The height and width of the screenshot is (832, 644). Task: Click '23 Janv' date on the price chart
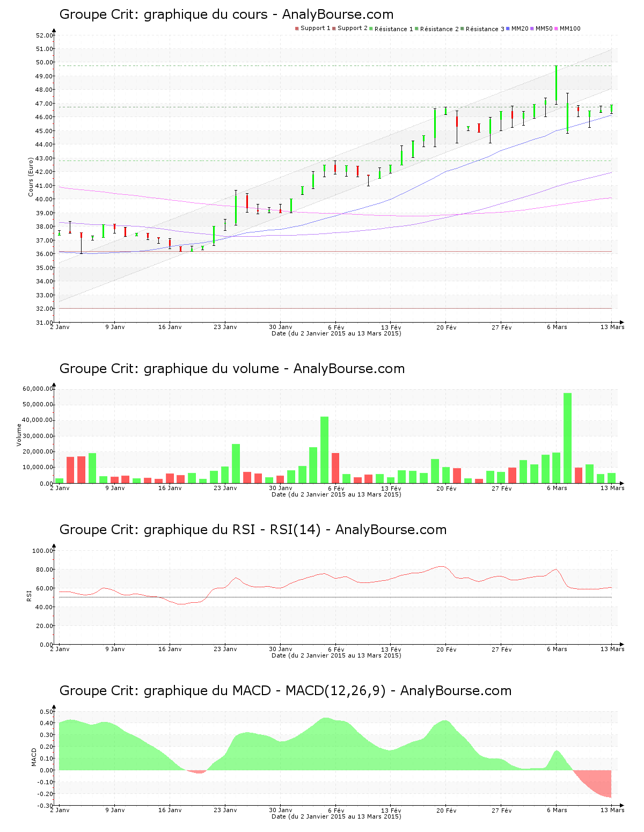pyautogui.click(x=225, y=327)
